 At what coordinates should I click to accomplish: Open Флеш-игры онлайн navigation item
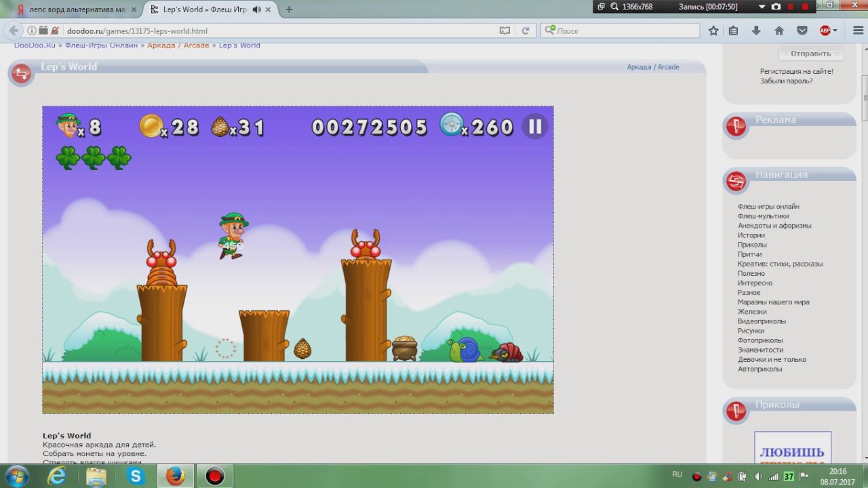(x=768, y=206)
